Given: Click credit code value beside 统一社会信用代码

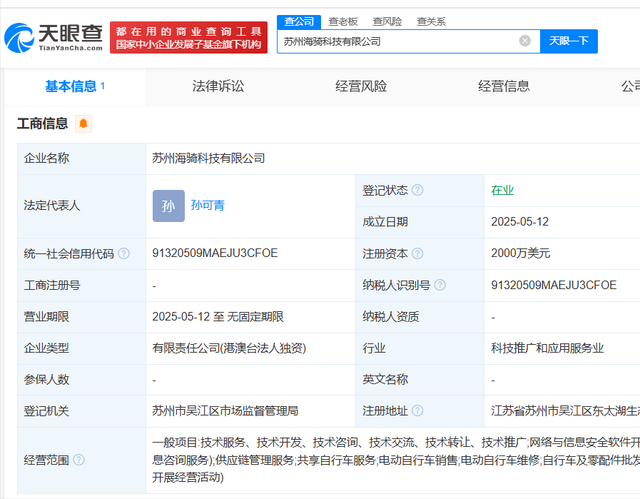Looking at the screenshot, I should pos(215,253).
